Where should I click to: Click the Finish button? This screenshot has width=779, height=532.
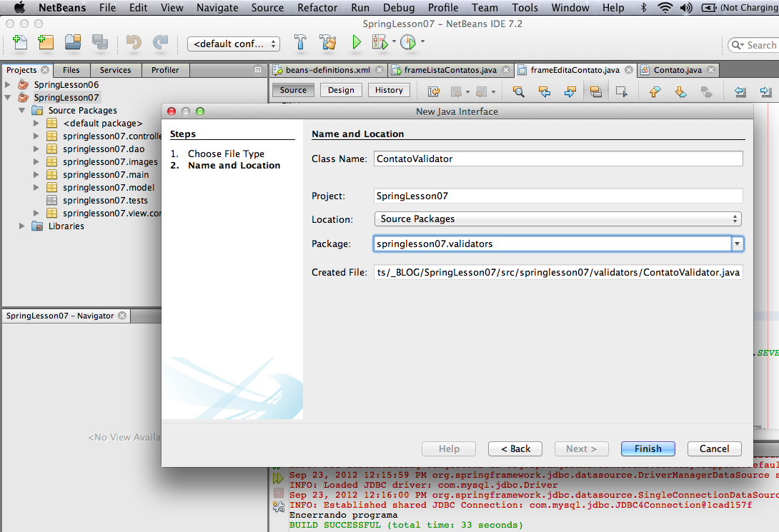647,448
